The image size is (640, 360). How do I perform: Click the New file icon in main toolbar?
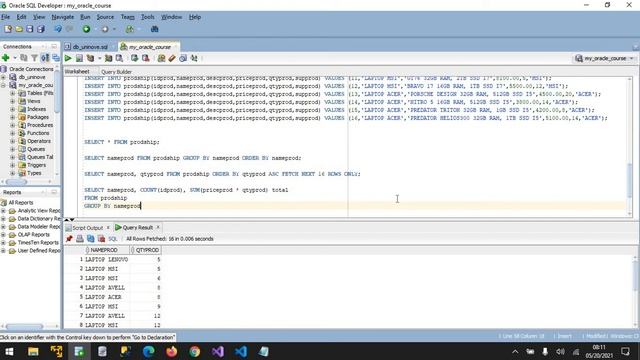[8, 29]
